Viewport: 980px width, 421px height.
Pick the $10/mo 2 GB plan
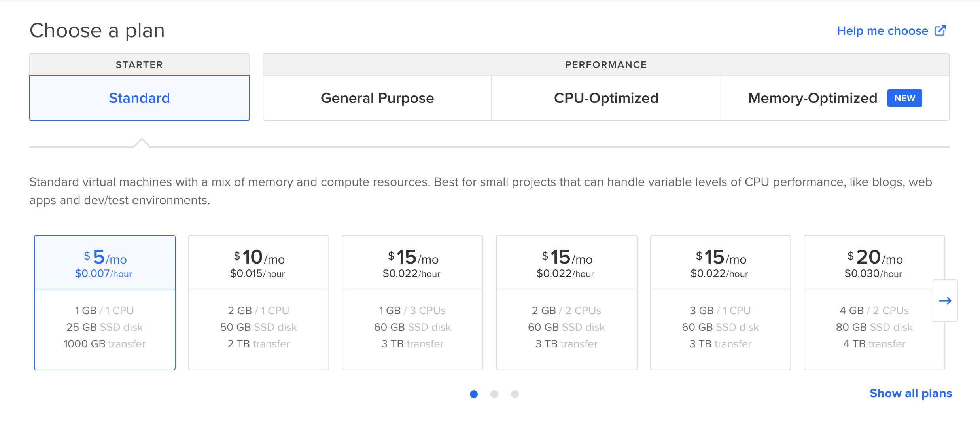click(x=259, y=302)
